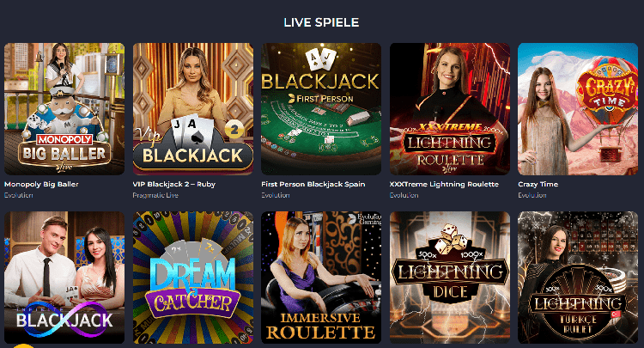This screenshot has height=348, width=644.
Task: Click the Crazy Time title text
Action: (x=538, y=184)
